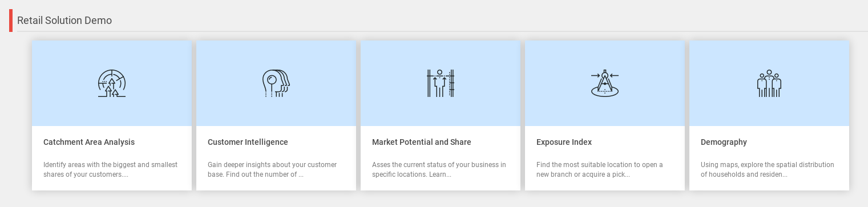Click the Demography people group icon
Viewport: 868px width, 207px height.
pyautogui.click(x=769, y=83)
